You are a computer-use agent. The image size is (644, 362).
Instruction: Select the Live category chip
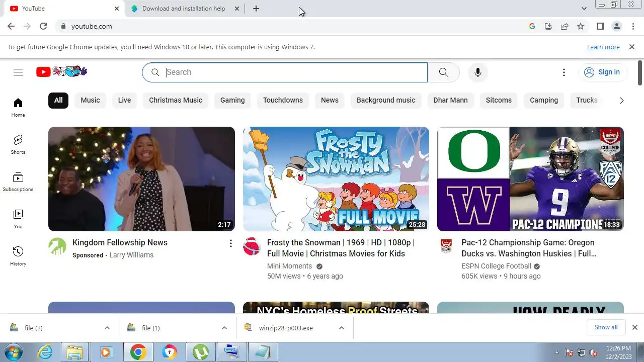(x=124, y=100)
